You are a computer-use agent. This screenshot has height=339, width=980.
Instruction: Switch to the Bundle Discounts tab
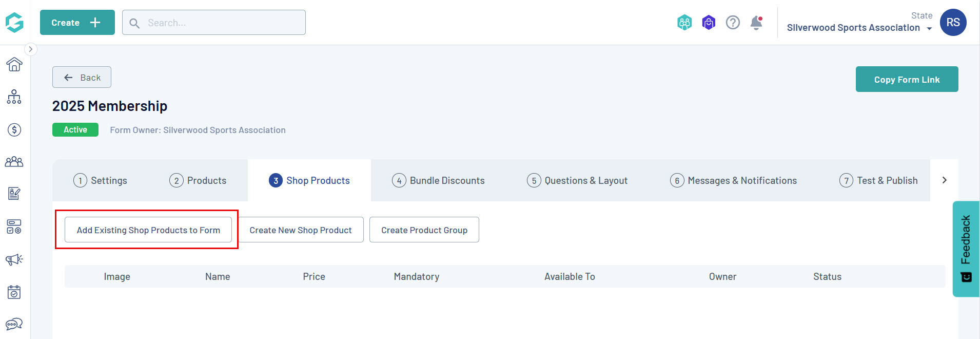click(x=439, y=180)
